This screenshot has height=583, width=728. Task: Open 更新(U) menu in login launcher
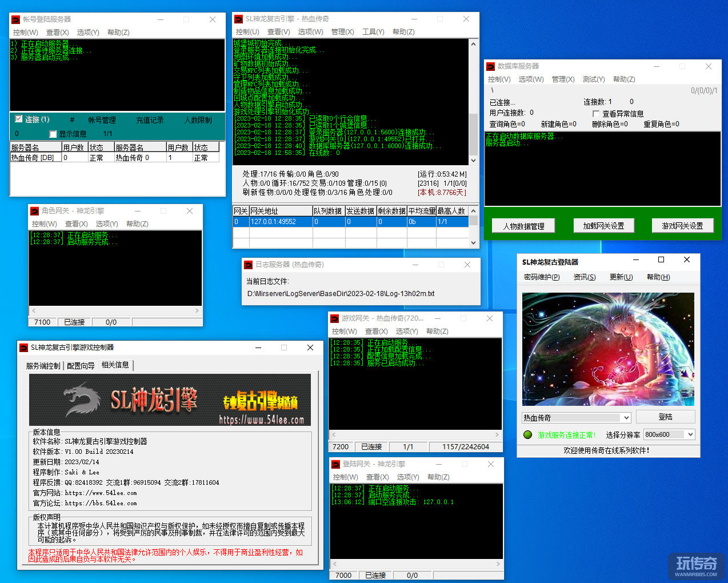coord(621,277)
